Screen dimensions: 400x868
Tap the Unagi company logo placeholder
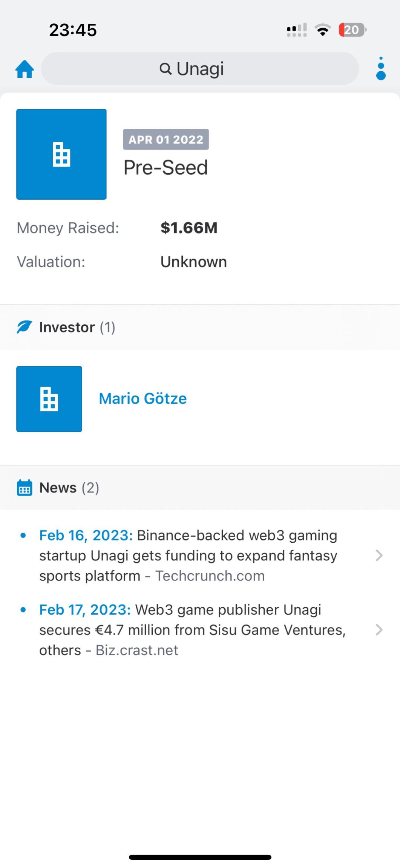tap(61, 154)
